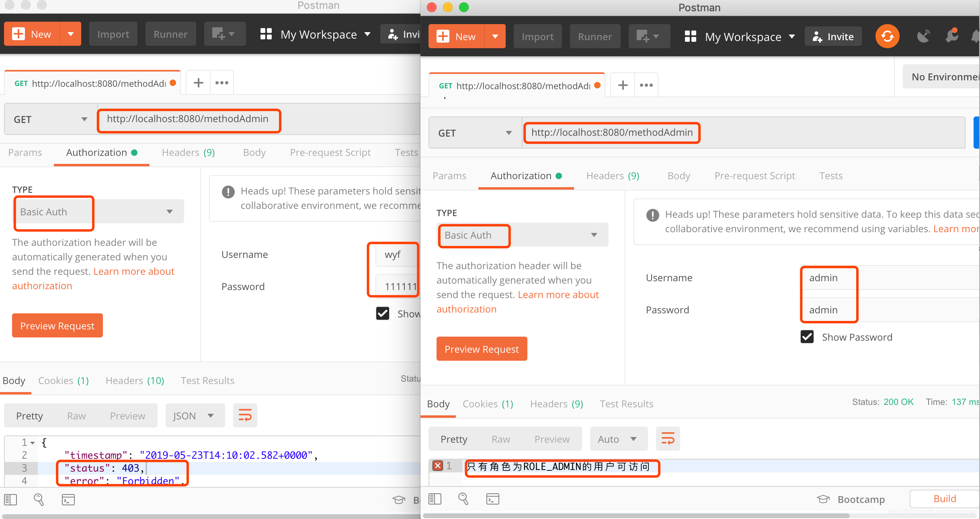Toggle Show Password checkbox in right window
The width and height of the screenshot is (980, 519).
[807, 337]
